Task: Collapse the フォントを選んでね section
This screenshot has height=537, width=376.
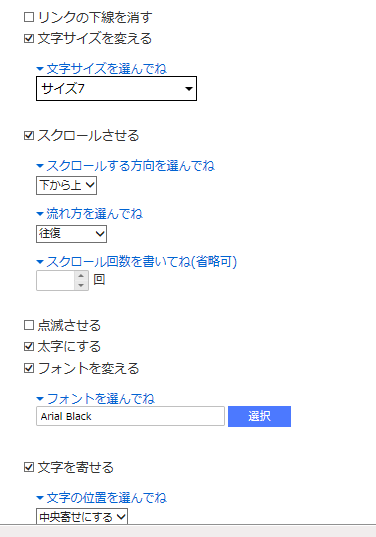Action: click(96, 399)
